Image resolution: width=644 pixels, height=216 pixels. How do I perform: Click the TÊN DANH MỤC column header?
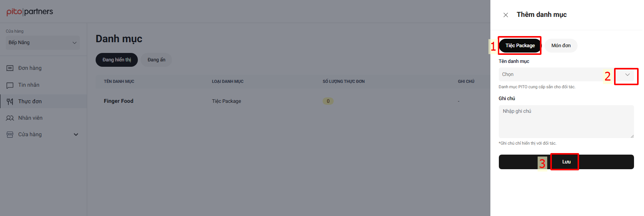[x=119, y=81]
